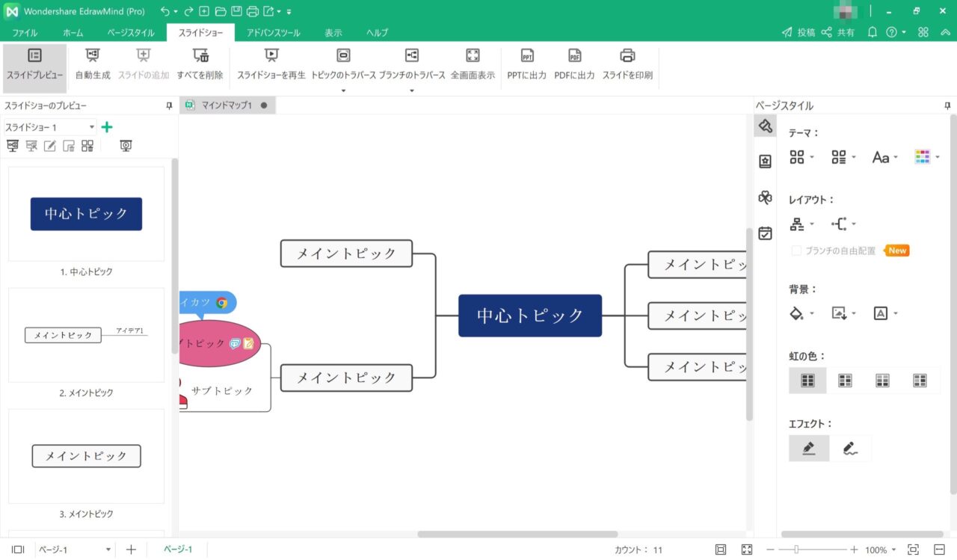Click the マインドマップ1 document tab
This screenshot has height=560, width=957.
coord(226,105)
